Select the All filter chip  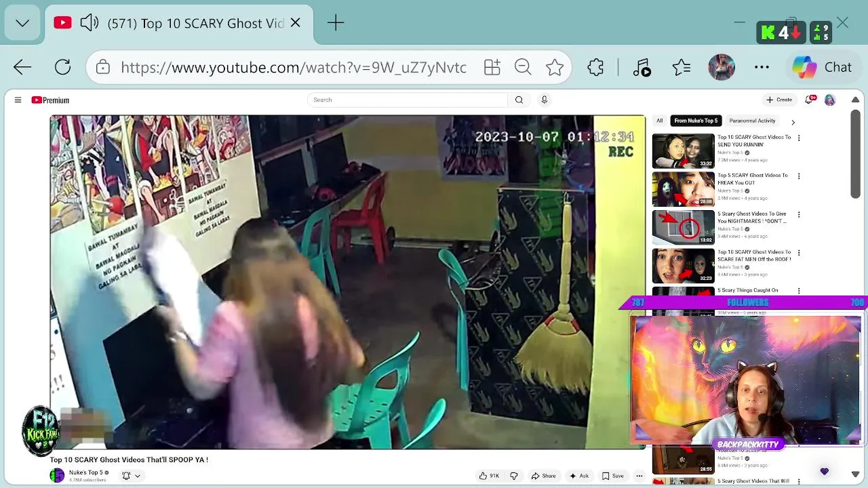(x=659, y=121)
